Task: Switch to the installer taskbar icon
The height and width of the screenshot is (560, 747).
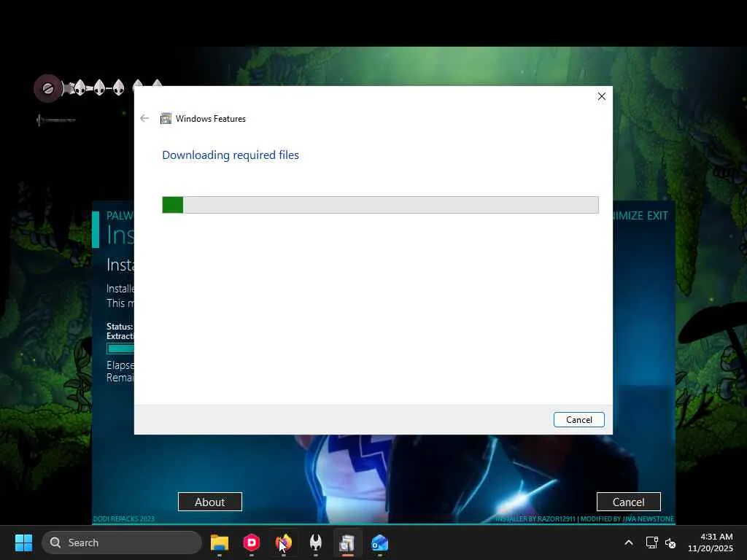Action: (x=347, y=542)
